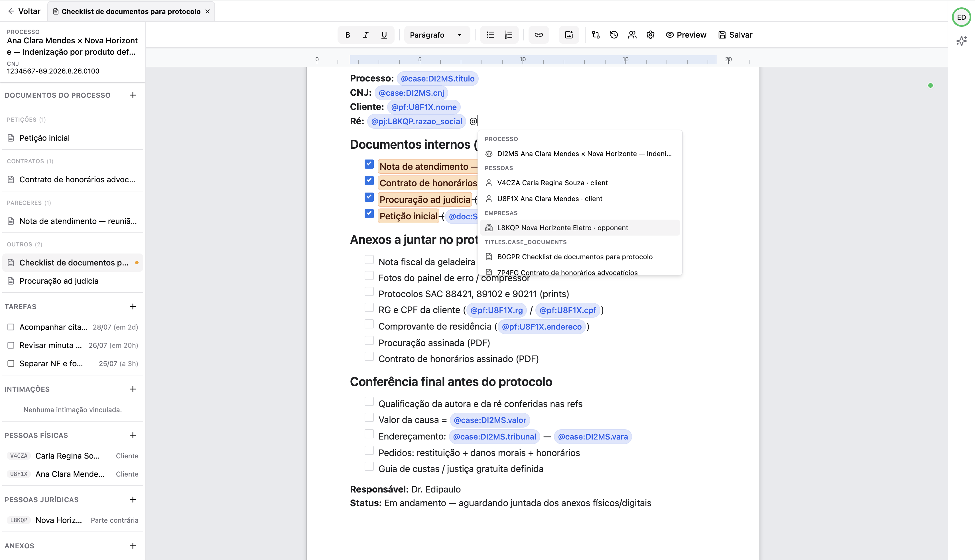The width and height of the screenshot is (975, 560).
Task: Add a document to Documentos do Processo
Action: 133,95
